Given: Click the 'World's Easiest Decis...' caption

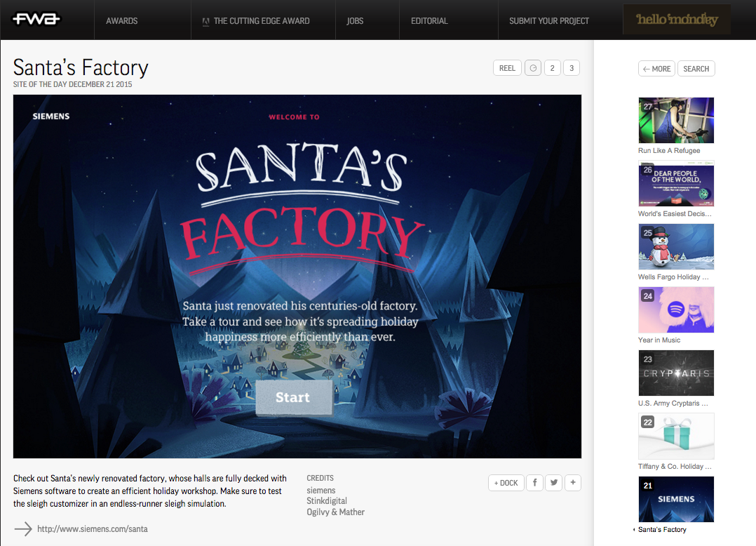Looking at the screenshot, I should (x=675, y=213).
